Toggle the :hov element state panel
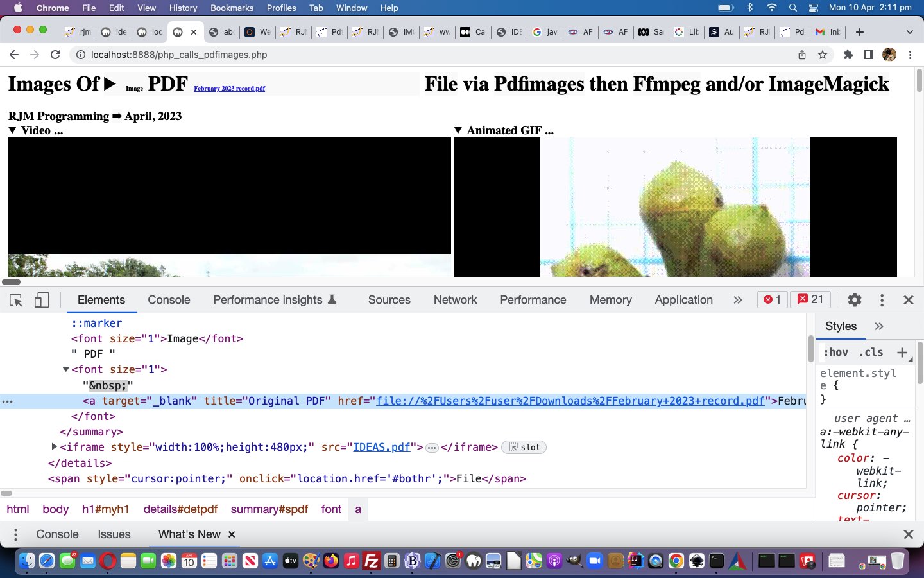This screenshot has height=578, width=924. tap(836, 352)
